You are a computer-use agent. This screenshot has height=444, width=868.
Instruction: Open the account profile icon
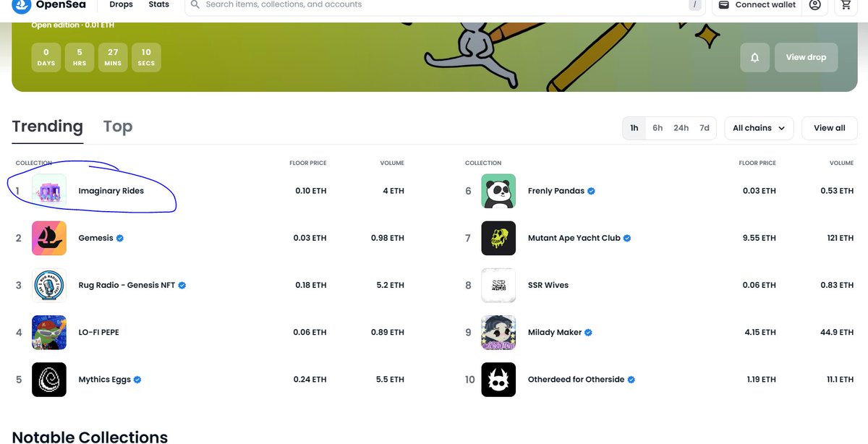(x=815, y=7)
